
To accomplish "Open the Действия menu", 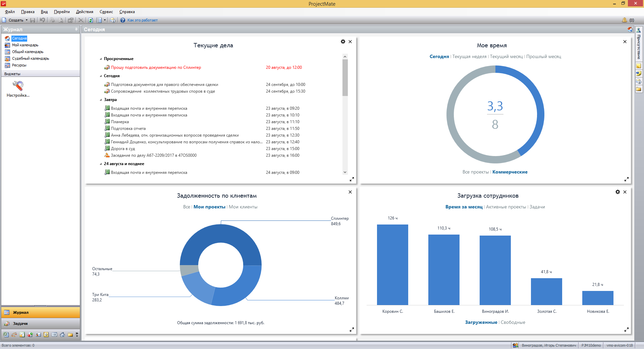I will click(x=85, y=12).
